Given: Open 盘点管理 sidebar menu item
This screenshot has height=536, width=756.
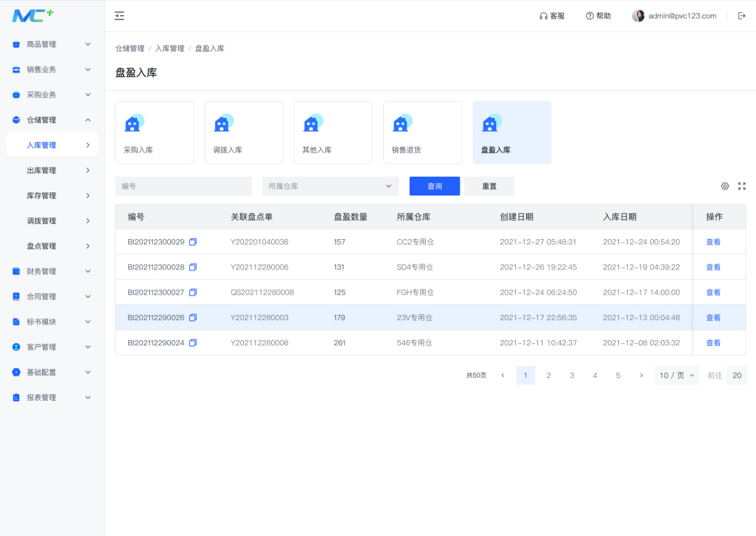Looking at the screenshot, I should click(52, 246).
